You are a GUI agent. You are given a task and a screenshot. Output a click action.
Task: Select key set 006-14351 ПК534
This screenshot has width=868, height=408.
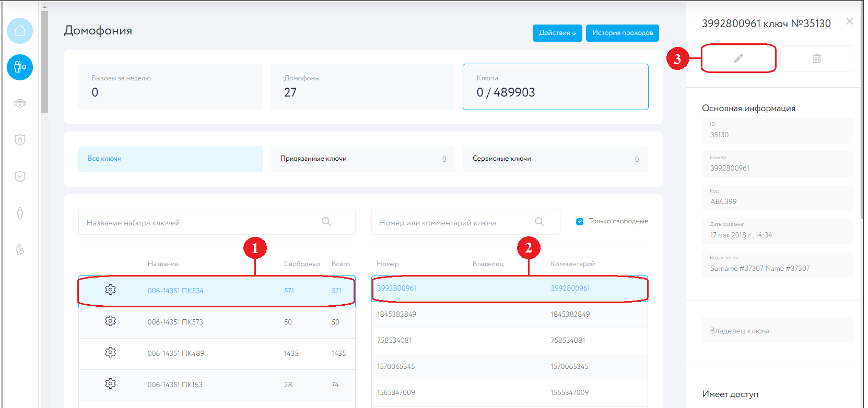click(217, 291)
